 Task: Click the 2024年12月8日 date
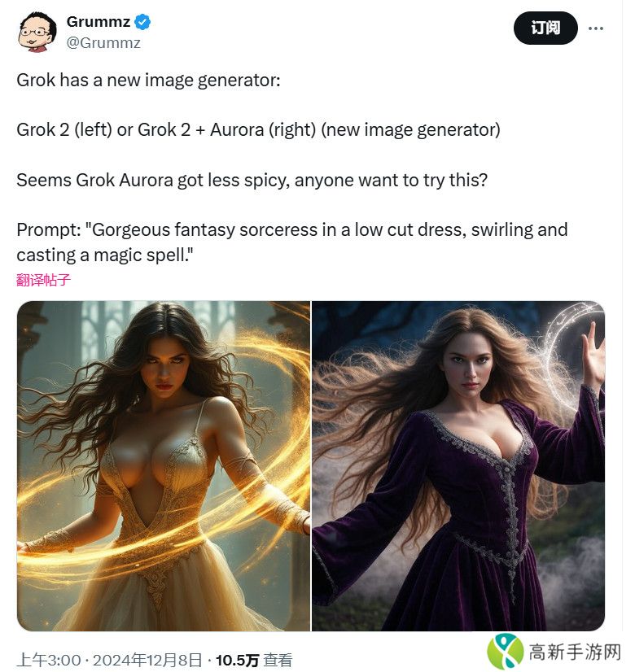(147, 660)
